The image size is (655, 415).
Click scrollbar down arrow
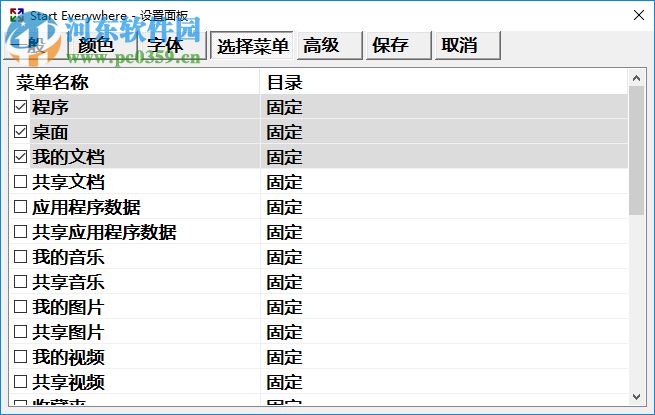click(637, 397)
